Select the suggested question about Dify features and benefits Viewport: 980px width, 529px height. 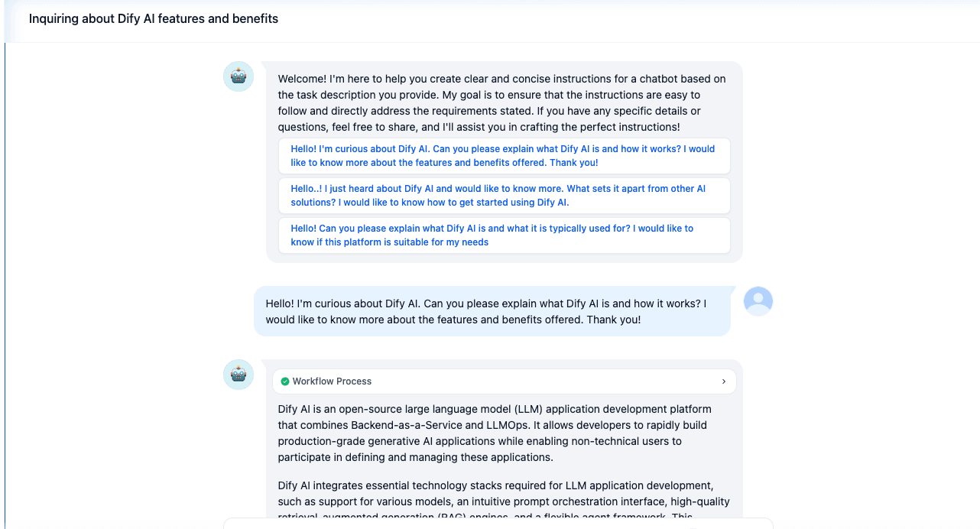pos(504,156)
